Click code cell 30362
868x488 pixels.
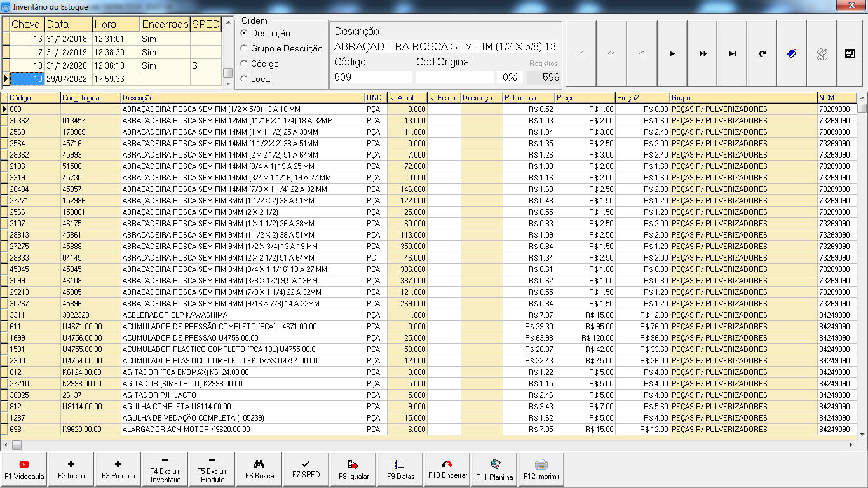[34, 121]
